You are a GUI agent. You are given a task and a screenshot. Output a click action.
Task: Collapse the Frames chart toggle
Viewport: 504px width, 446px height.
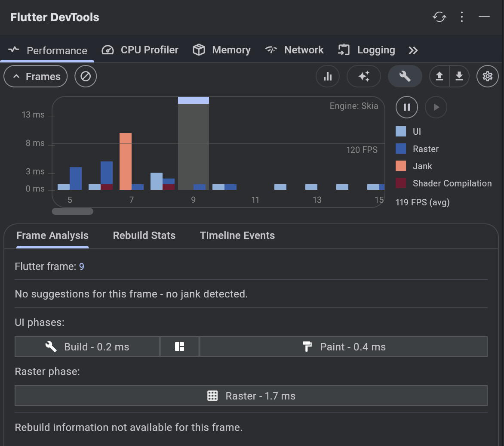pos(36,77)
